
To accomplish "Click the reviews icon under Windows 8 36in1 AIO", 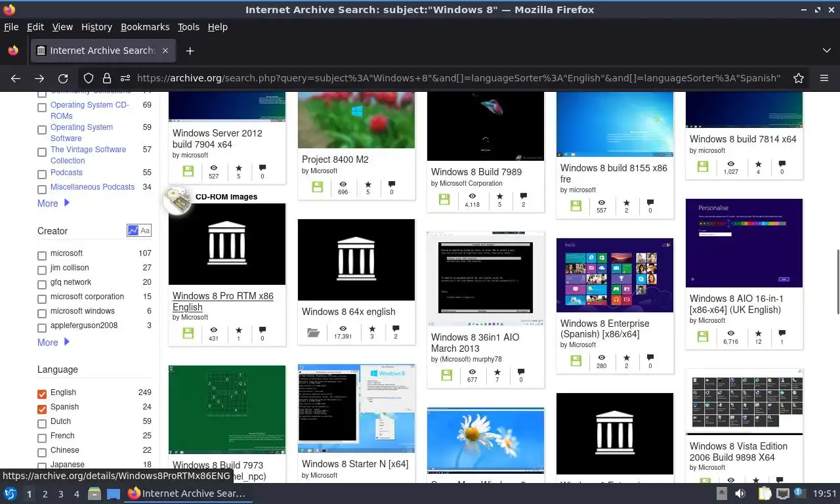I will pos(521,372).
